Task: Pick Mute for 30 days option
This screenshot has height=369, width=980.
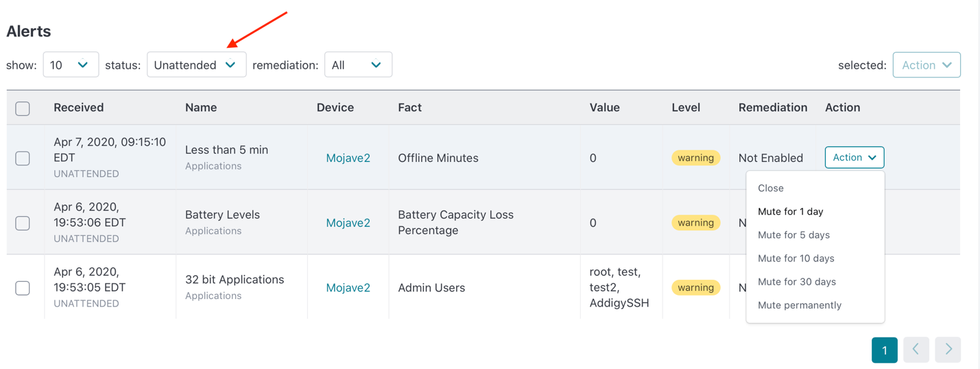Action: (796, 282)
